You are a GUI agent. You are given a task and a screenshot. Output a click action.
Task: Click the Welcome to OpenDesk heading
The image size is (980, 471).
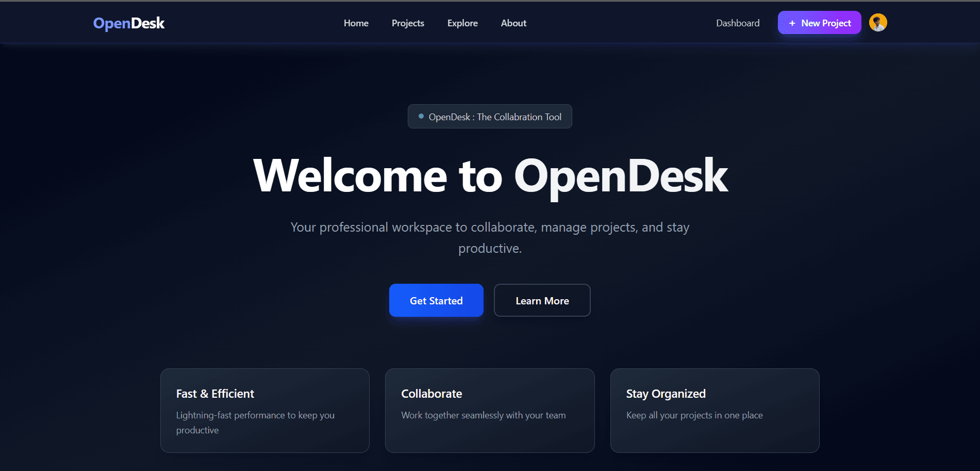pyautogui.click(x=490, y=175)
